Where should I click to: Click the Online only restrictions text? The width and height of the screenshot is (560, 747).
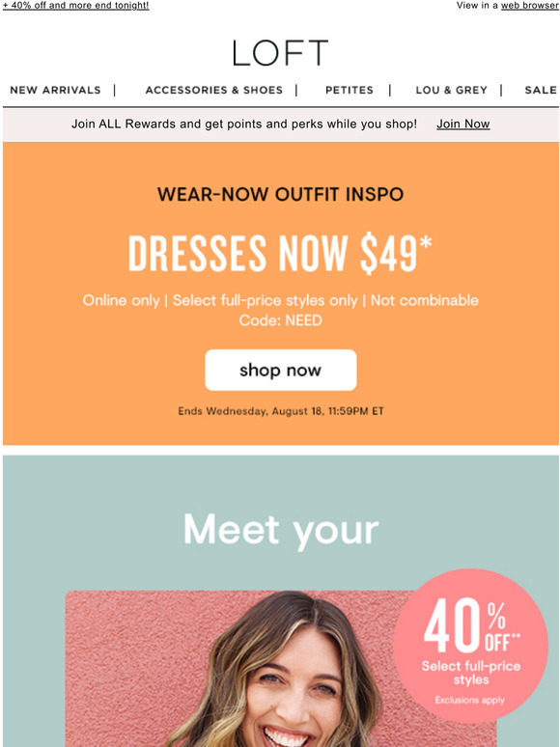click(x=280, y=300)
